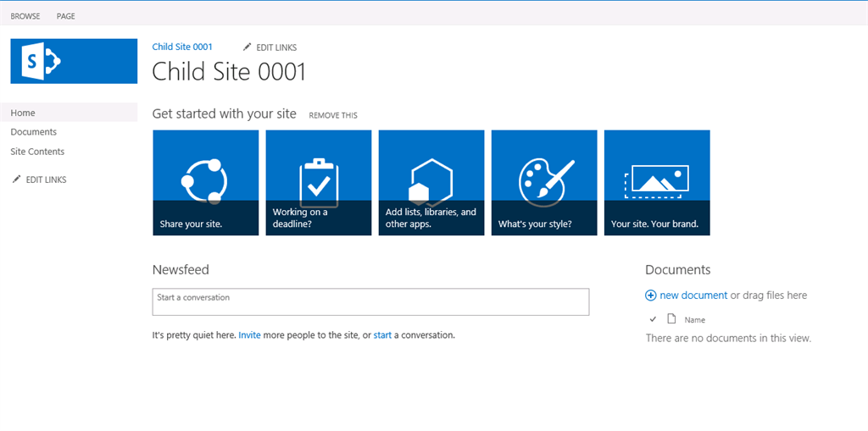
Task: Click the pencil icon beside top EDIT LINKS
Action: (248, 47)
